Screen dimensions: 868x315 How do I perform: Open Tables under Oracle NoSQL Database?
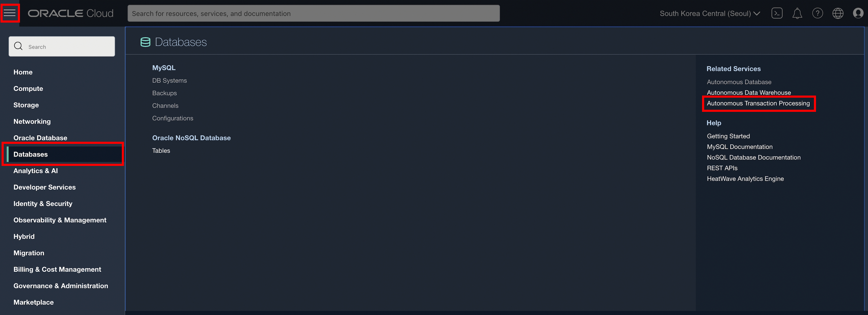[x=161, y=151]
